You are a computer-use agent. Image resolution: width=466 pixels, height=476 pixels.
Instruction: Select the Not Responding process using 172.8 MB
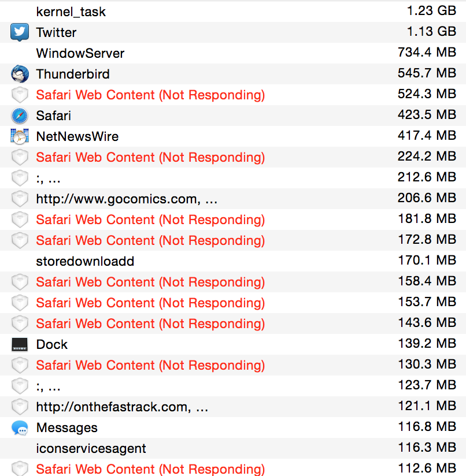[150, 241]
